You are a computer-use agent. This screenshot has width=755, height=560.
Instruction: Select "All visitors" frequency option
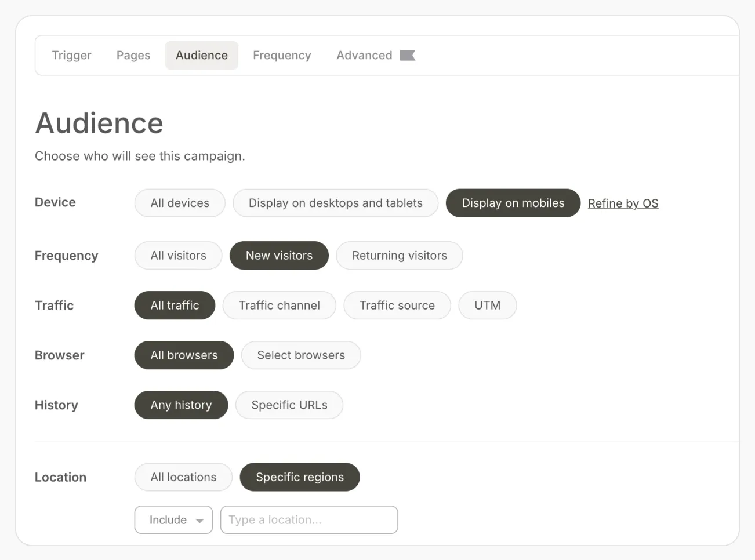178,255
